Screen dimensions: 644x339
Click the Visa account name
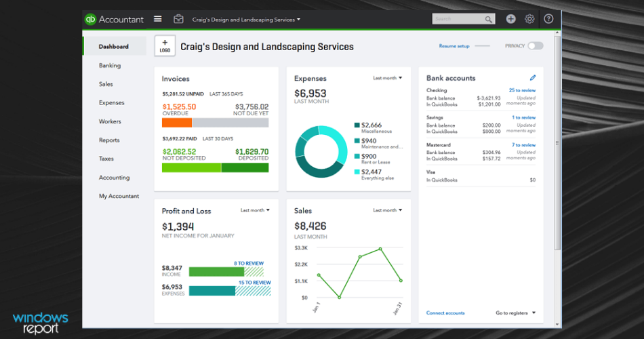tap(430, 172)
